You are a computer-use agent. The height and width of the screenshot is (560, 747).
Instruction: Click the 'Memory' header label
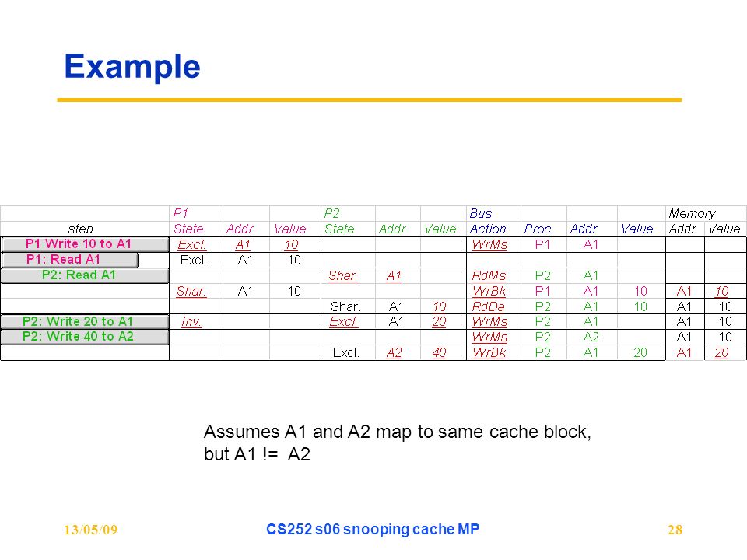692,213
